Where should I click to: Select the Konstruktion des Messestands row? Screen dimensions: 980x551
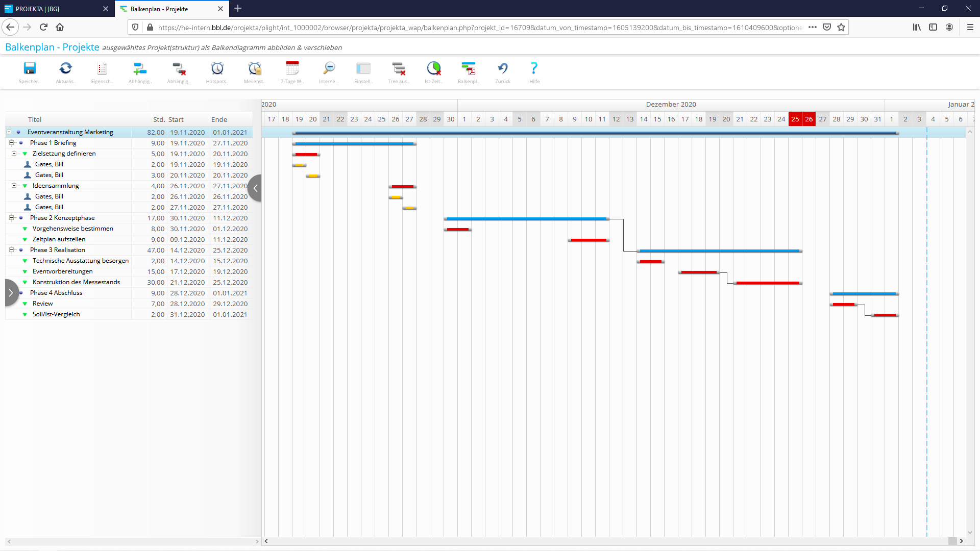(x=77, y=282)
